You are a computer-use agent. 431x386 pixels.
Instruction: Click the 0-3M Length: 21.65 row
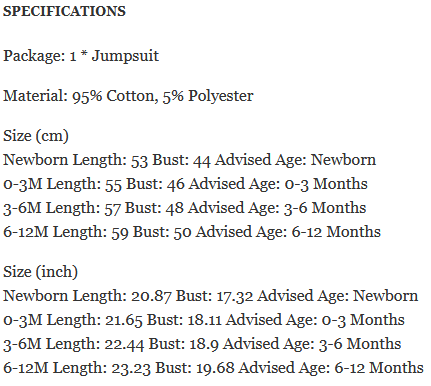204,320
